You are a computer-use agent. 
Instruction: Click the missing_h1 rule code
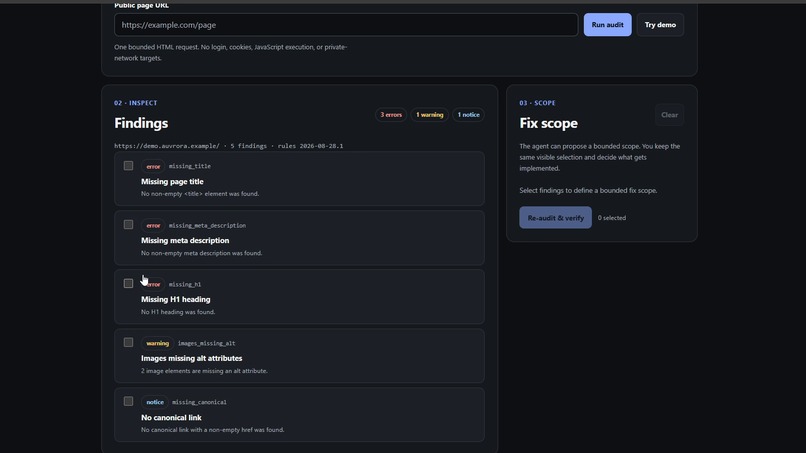[x=185, y=284]
